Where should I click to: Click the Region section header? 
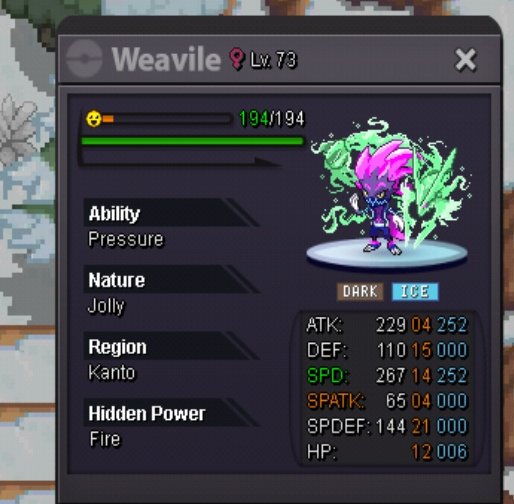tap(171, 346)
